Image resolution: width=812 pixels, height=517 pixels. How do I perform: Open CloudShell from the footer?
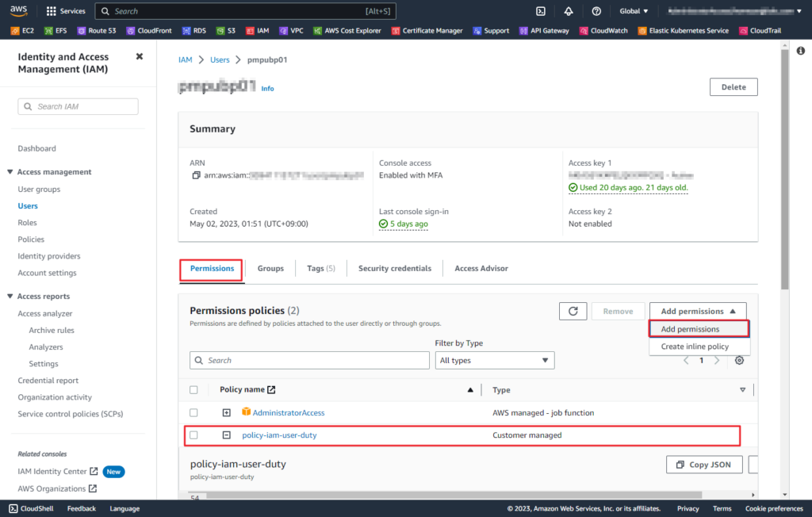pos(31,509)
